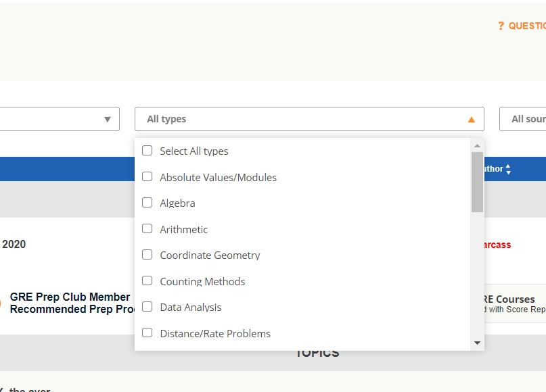Check the Data Analysis checkbox

click(147, 307)
